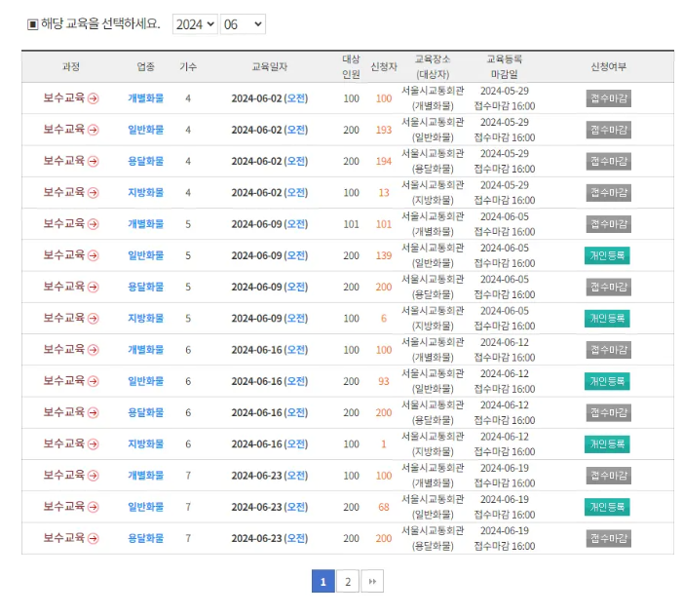Click arrow icon for 지방화물 기수 4 보수교육
Viewport: 682px width, 616px height.
[x=94, y=193]
